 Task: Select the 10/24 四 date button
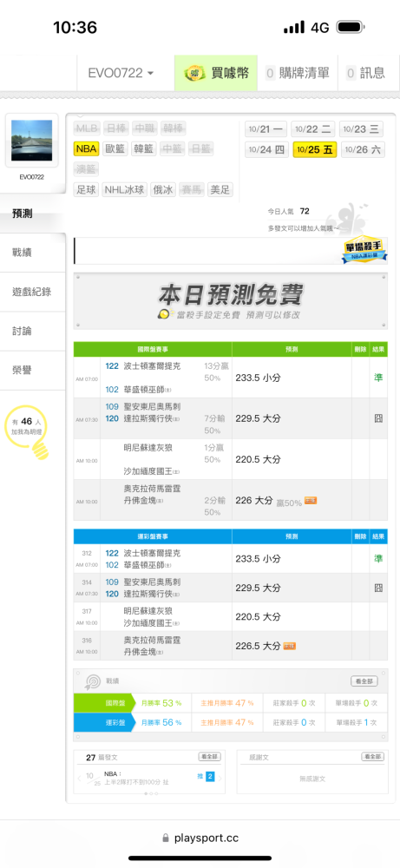point(266,149)
